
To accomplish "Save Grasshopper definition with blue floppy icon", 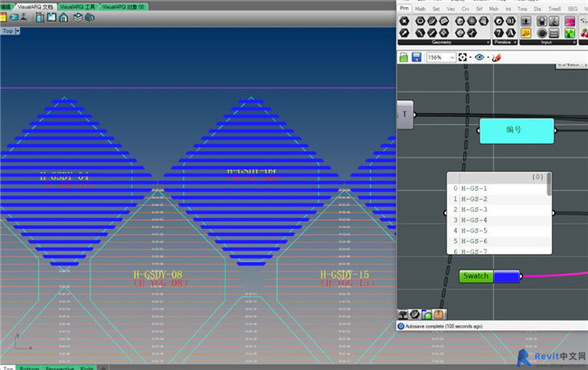I will [x=416, y=57].
